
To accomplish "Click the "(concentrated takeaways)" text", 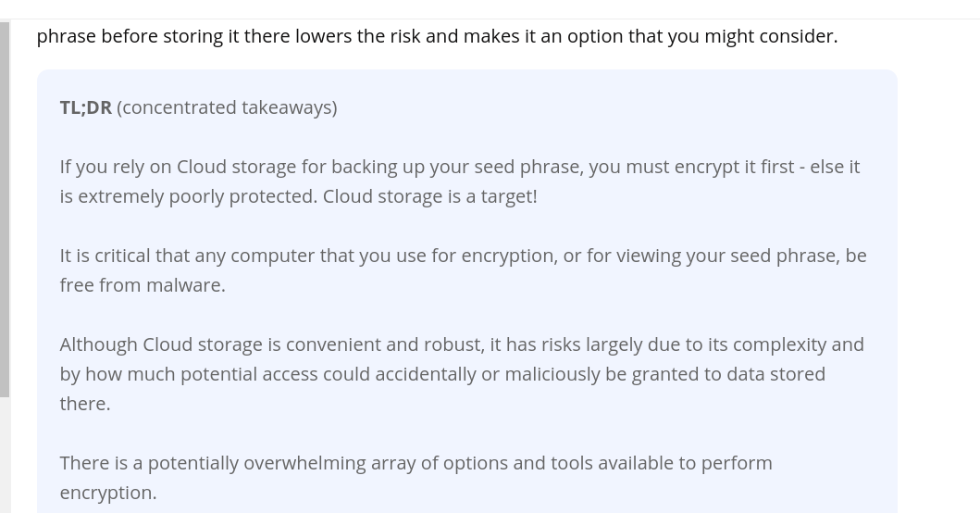I will [227, 107].
